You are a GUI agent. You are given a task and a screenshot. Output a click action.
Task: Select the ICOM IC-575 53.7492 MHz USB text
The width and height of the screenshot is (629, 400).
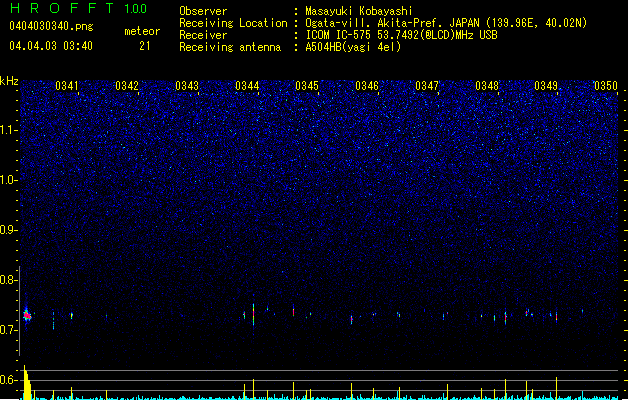coord(401,35)
